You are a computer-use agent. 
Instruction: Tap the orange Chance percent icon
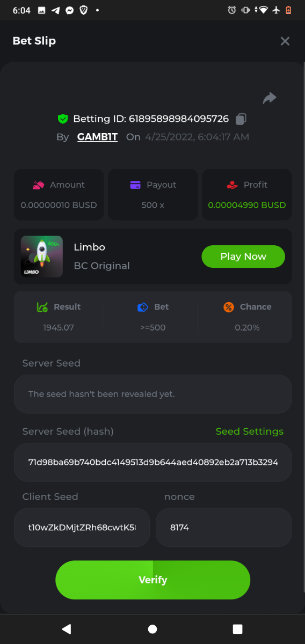point(229,307)
